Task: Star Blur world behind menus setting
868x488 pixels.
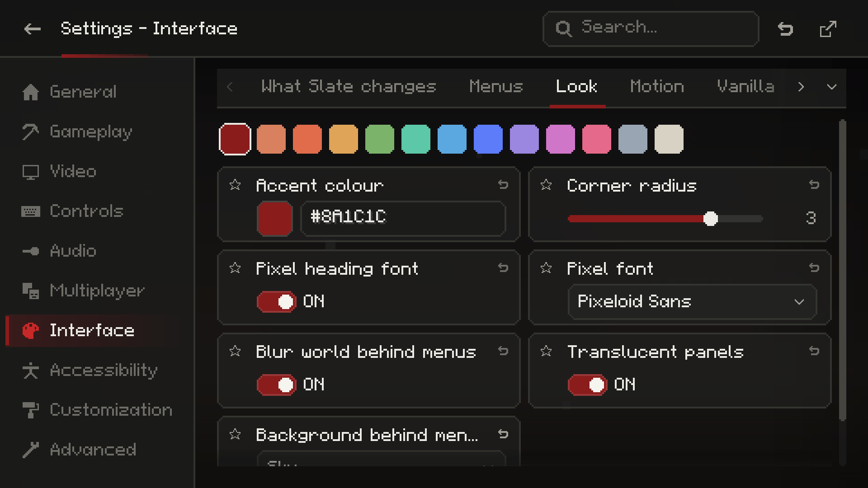Action: (235, 351)
